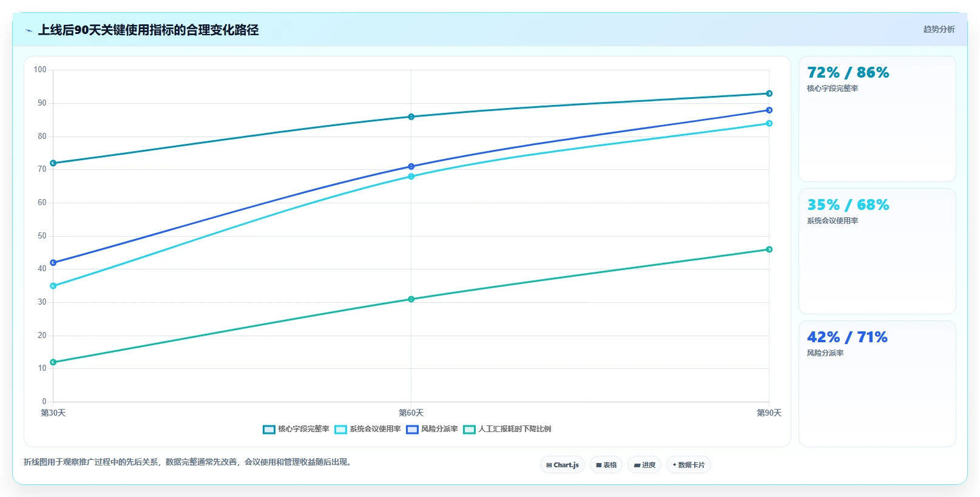This screenshot has height=497, width=980.
Task: Click the 数据卡片 pill tag
Action: 689,465
